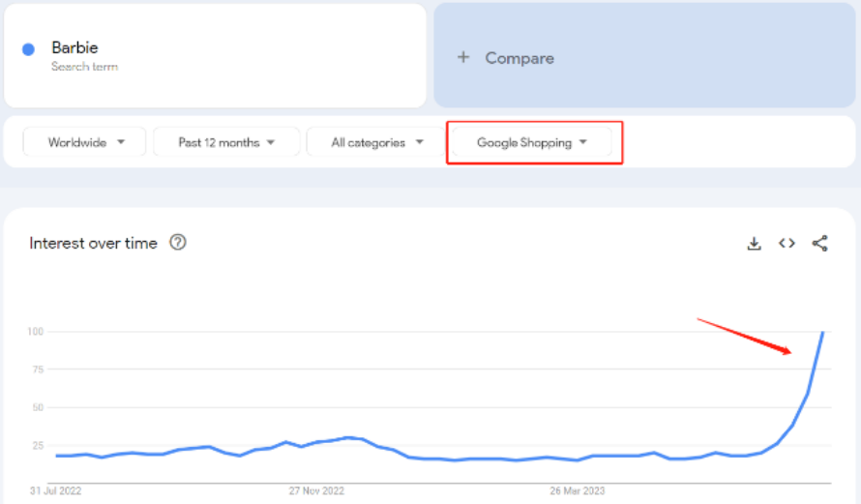Click the blue dot beside Barbie

click(x=29, y=49)
